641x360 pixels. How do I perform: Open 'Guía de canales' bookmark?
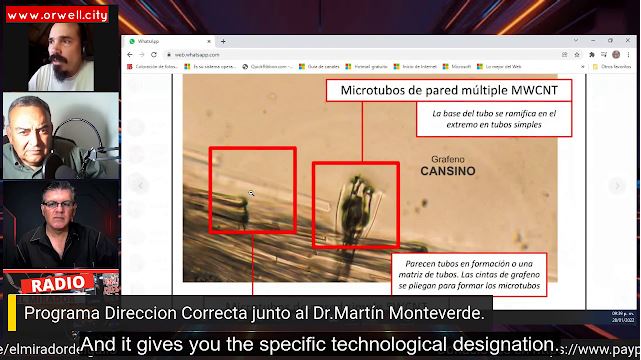[319, 67]
